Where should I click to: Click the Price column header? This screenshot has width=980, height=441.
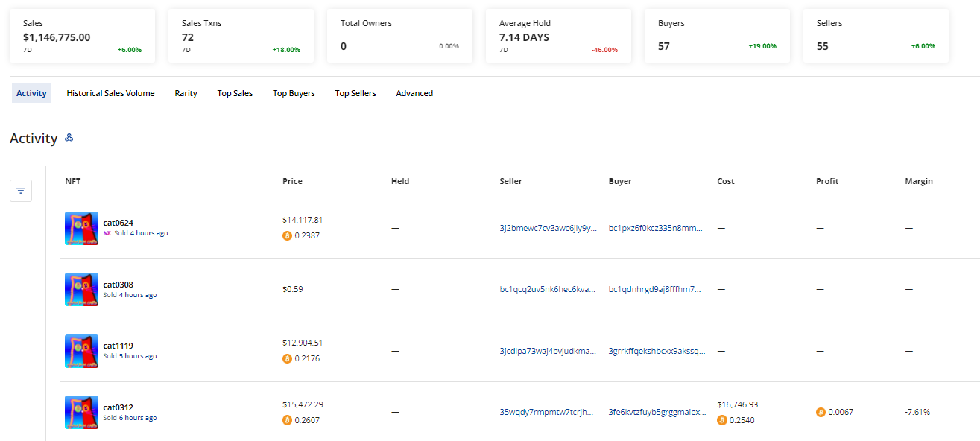pos(292,181)
